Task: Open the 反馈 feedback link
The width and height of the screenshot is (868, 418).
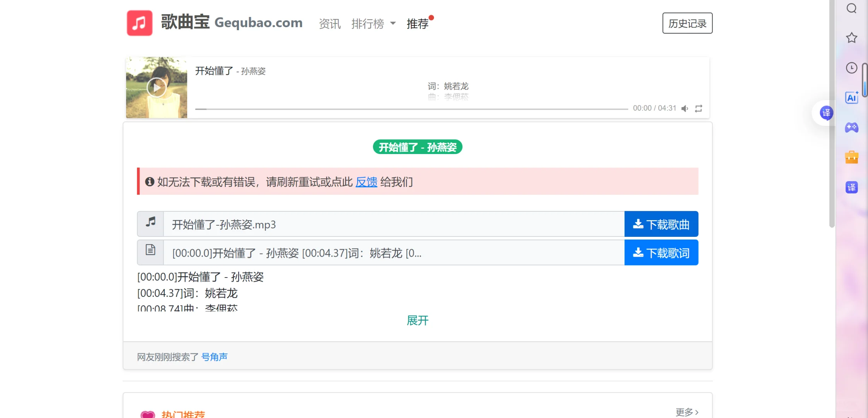Action: 366,182
